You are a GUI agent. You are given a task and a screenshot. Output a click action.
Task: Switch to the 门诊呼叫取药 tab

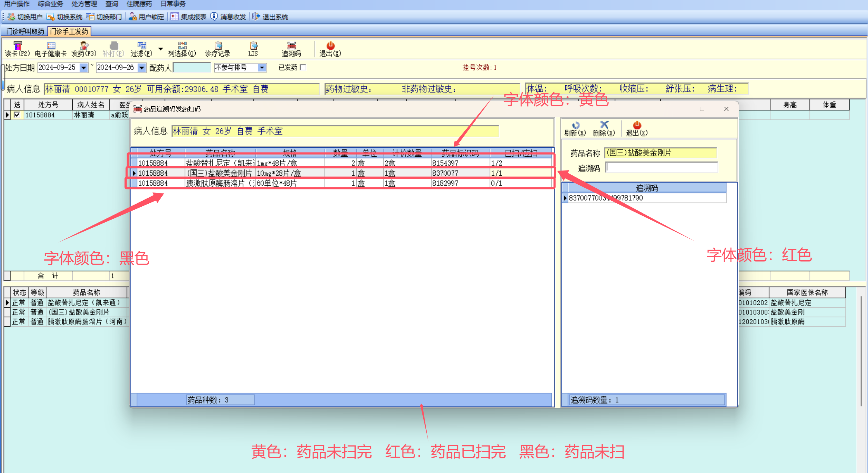pos(25,31)
